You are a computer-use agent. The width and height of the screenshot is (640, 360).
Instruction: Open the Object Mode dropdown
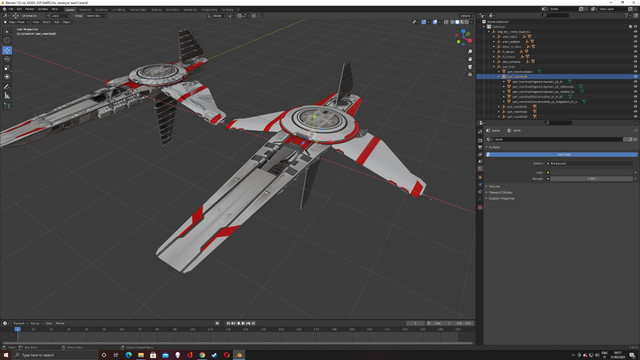tap(16, 22)
